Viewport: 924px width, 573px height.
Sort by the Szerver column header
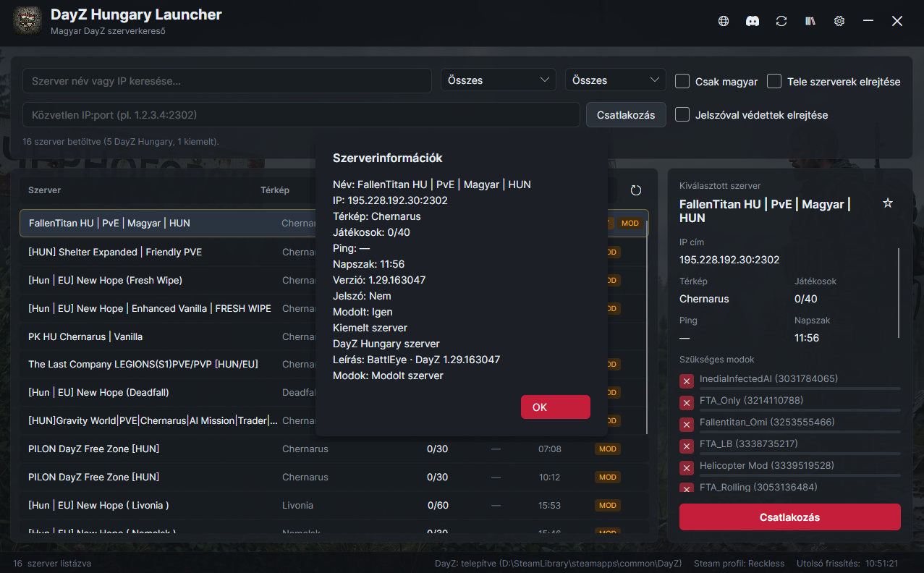(x=44, y=190)
